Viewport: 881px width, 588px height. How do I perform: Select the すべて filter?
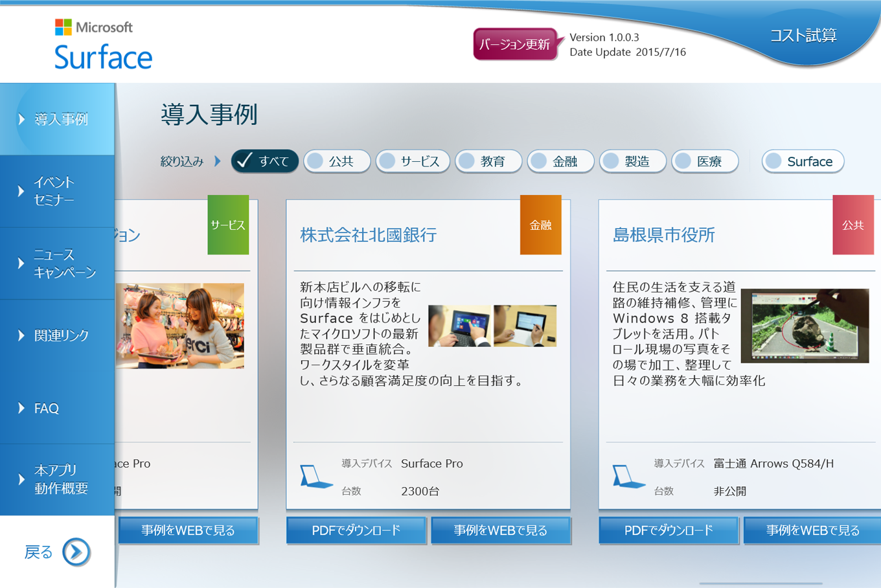coord(264,161)
